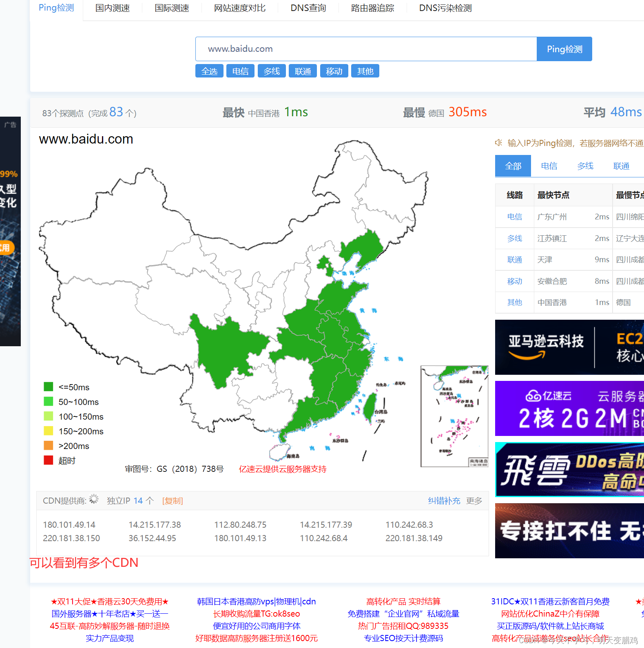Click the 网站优化ChinaZ中介有保障 ad link
This screenshot has width=644, height=648.
pos(550,614)
